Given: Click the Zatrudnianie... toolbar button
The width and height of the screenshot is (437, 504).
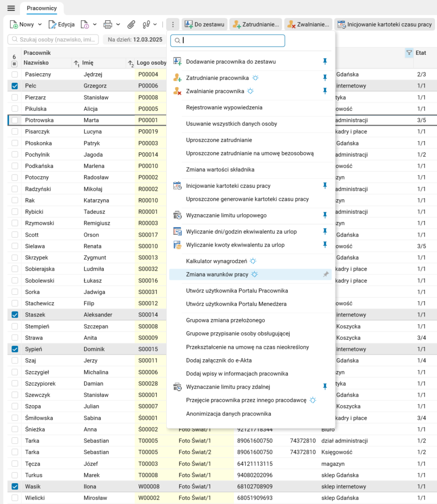Looking at the screenshot, I should coord(256,25).
